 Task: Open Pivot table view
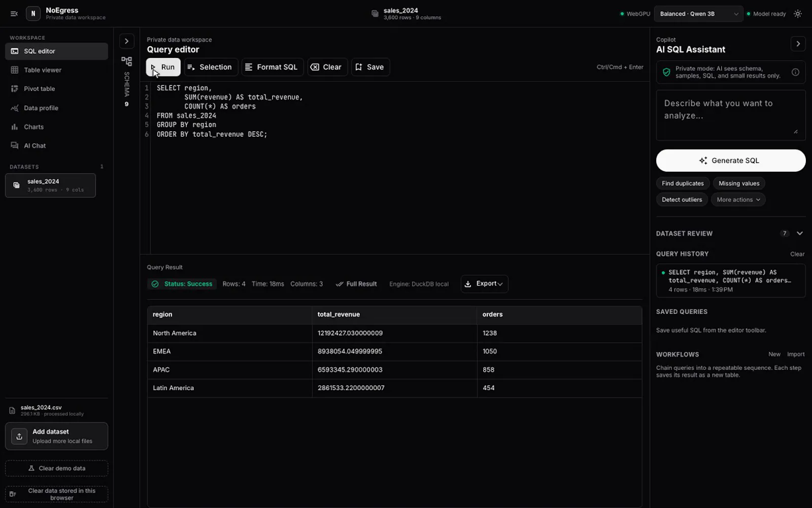[56, 89]
